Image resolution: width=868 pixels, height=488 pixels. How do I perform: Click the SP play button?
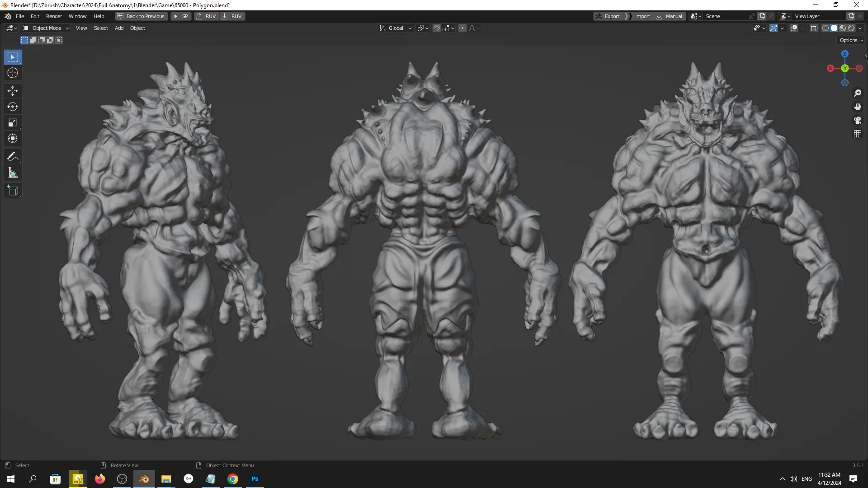[181, 16]
